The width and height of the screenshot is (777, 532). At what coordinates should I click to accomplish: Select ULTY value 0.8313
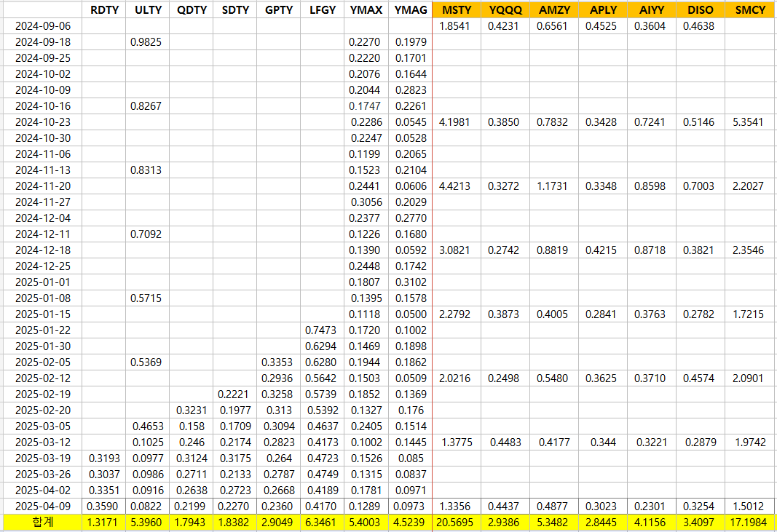click(x=148, y=170)
